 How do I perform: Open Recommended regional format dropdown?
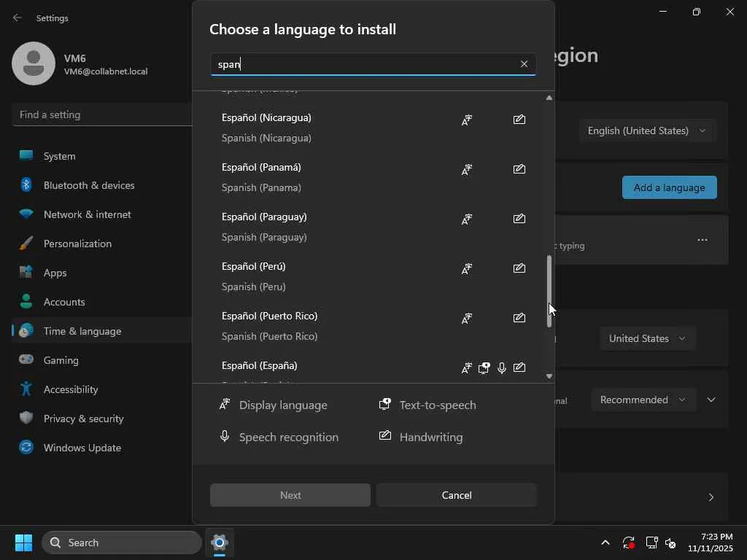pyautogui.click(x=643, y=400)
